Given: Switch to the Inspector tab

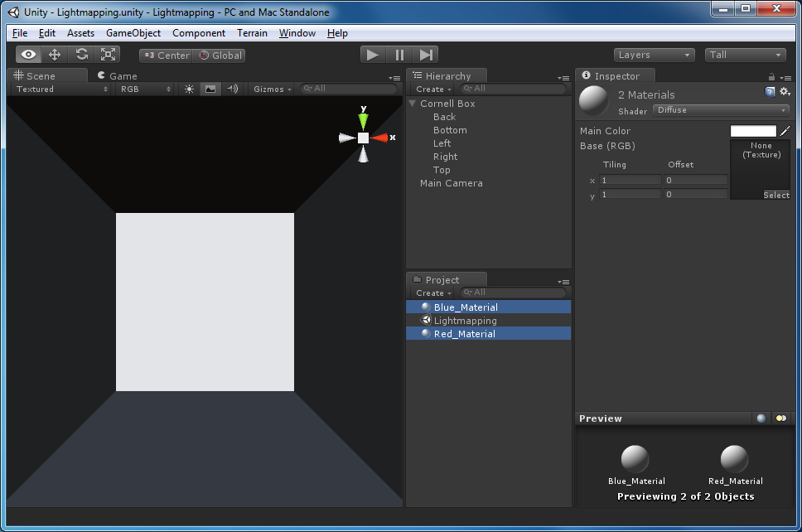Looking at the screenshot, I should coord(616,75).
